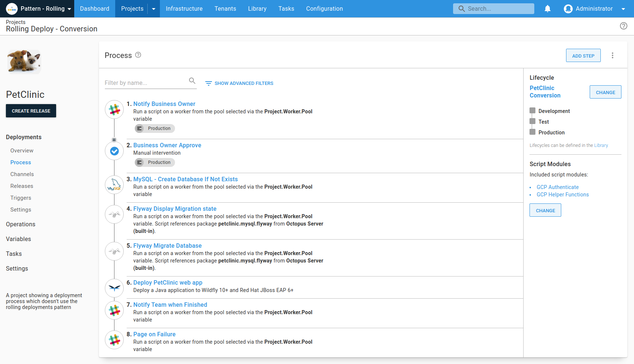Click the Slack icon for Notify Business Owner step
634x364 pixels.
tap(114, 110)
